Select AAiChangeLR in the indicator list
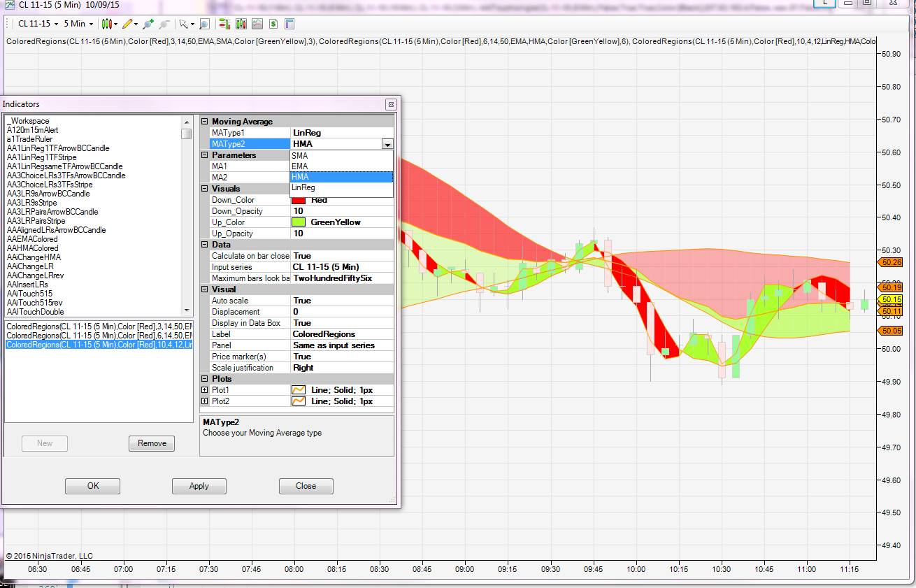 point(30,266)
